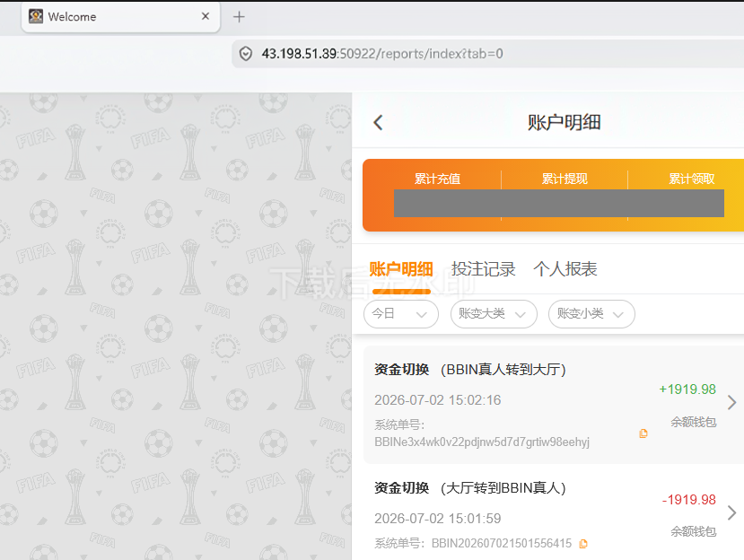This screenshot has height=560, width=744.
Task: Click timestamp 2026-07-02 15:02:16
Action: (x=437, y=400)
